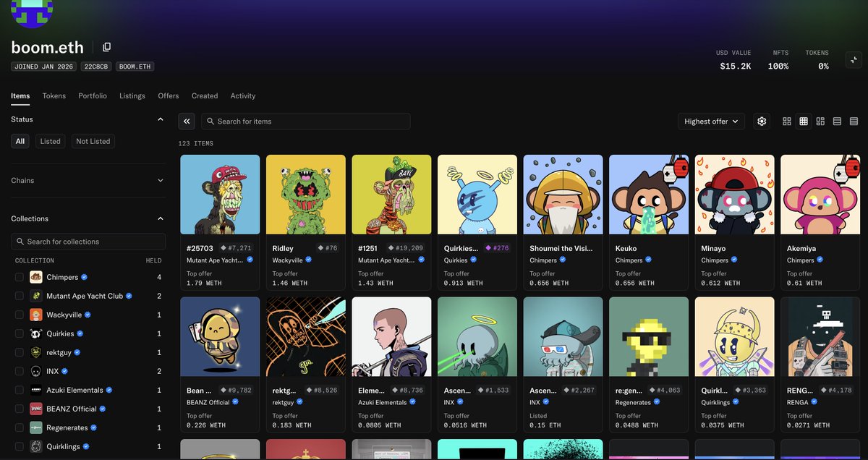Switch to the table view icon
This screenshot has height=460, width=868.
(x=854, y=122)
